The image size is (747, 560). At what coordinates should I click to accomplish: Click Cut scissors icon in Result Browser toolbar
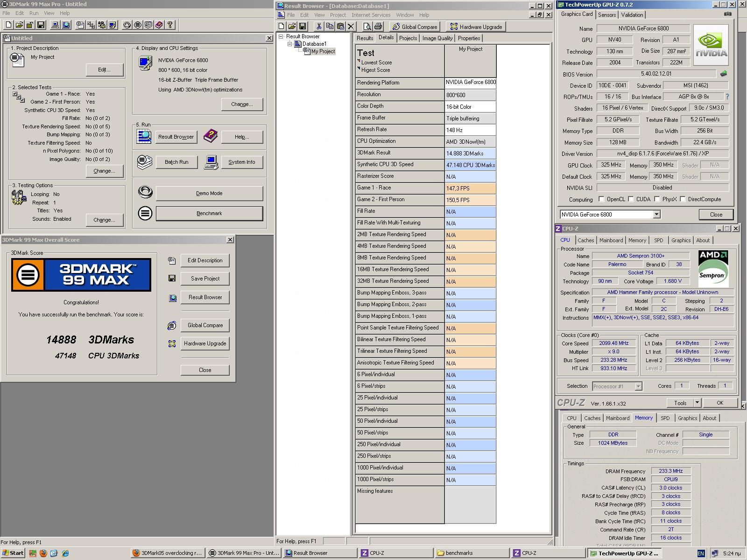point(319,27)
